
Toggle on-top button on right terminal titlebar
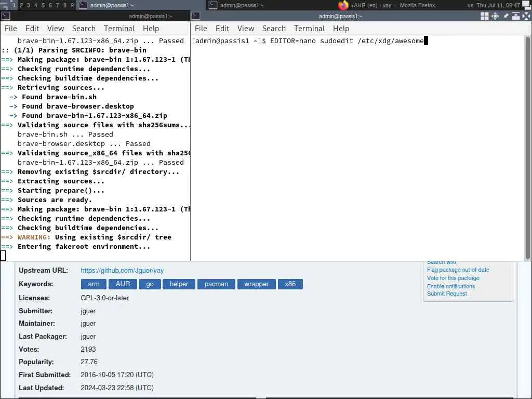(x=516, y=16)
